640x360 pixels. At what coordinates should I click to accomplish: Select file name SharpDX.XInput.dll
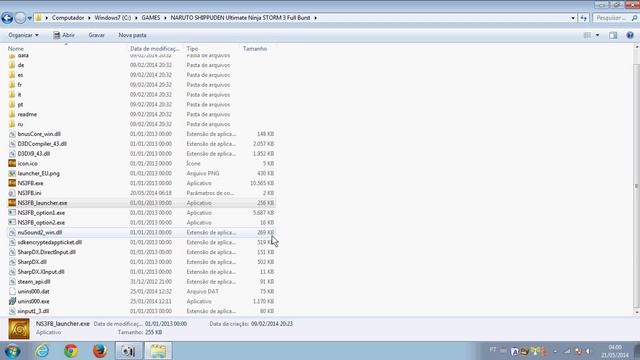pyautogui.click(x=41, y=272)
